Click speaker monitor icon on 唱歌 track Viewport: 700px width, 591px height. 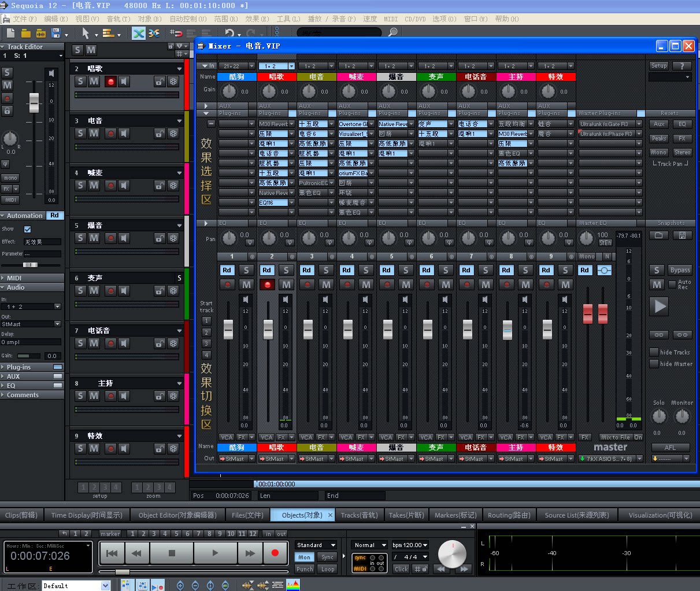coord(124,82)
